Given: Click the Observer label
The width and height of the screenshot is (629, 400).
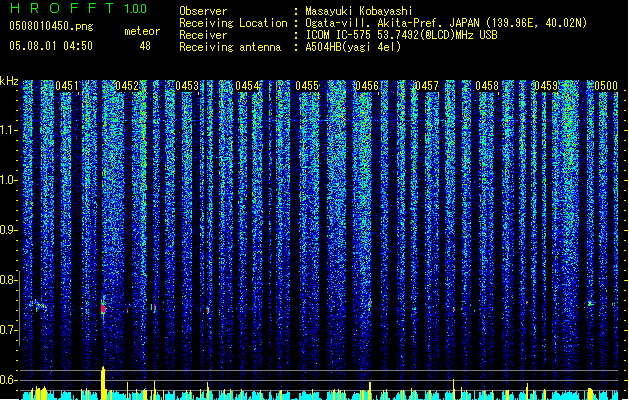Looking at the screenshot, I should coord(203,11).
